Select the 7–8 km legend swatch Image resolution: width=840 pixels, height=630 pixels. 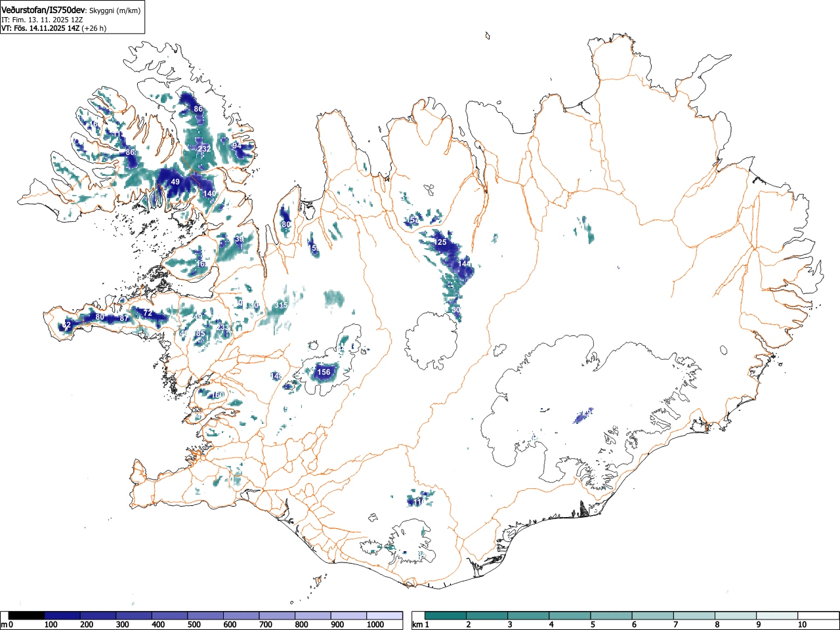[694, 616]
